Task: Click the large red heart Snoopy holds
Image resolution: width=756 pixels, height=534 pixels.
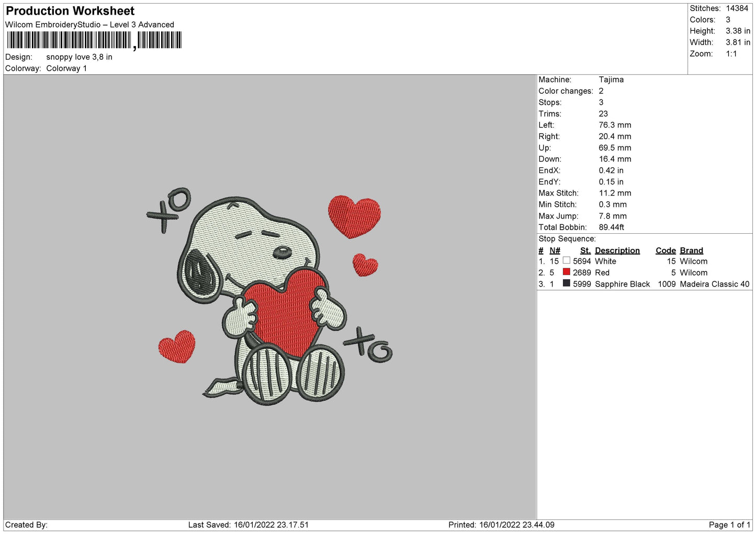Action: click(x=285, y=309)
